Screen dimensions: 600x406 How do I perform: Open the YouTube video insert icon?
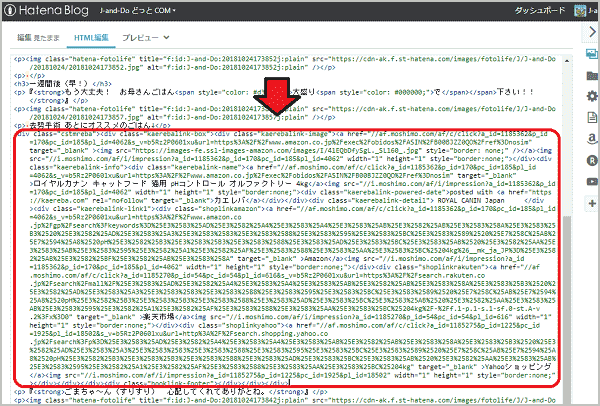(592, 181)
